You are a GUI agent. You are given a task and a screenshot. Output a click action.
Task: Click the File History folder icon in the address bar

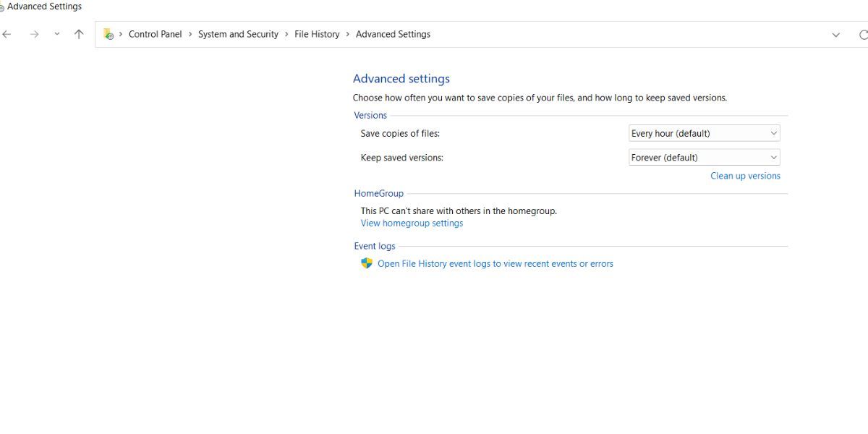(x=109, y=34)
